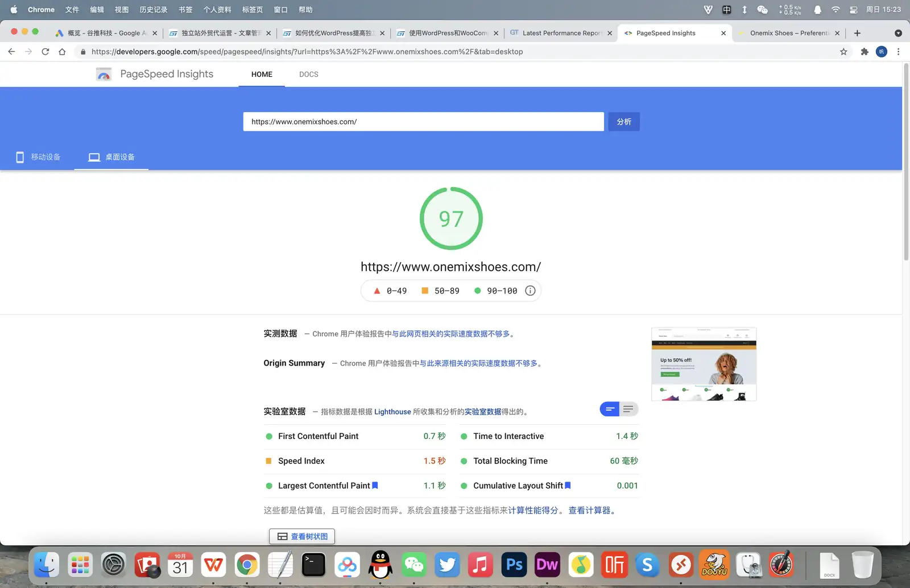The height and width of the screenshot is (588, 910).
Task: Open the Chrome three-dot menu
Action: pos(898,52)
